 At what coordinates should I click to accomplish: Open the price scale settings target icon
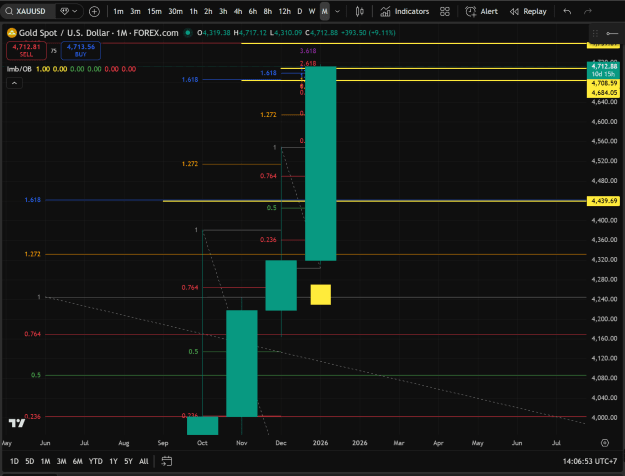(605, 443)
